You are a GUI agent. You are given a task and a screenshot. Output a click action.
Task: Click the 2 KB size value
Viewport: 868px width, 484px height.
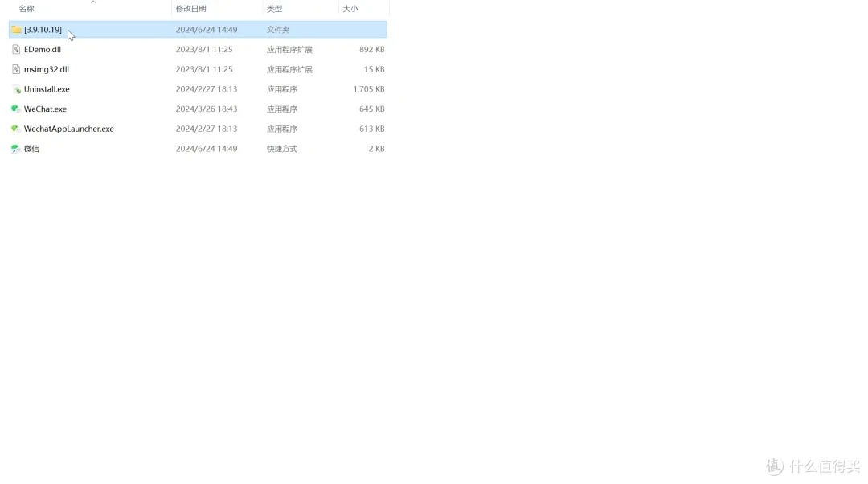[376, 149]
